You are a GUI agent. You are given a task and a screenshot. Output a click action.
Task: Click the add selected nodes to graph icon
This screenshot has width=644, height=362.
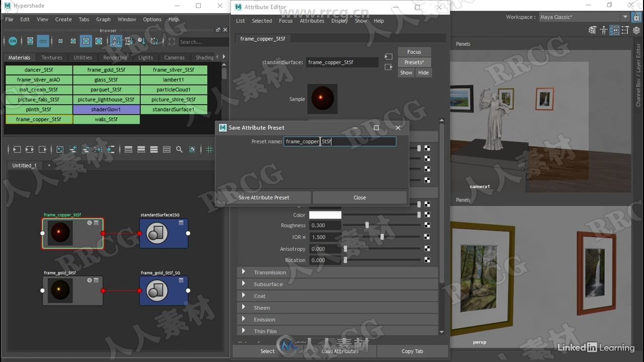click(72, 149)
